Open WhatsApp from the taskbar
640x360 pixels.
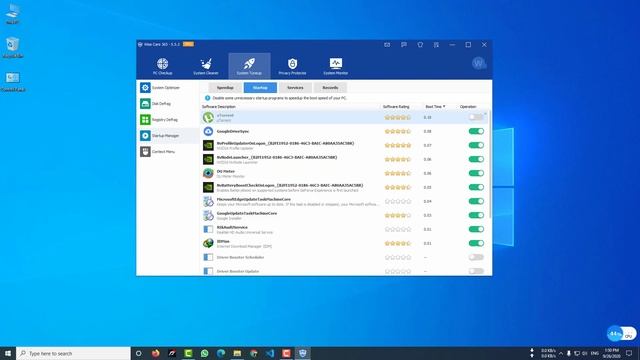[204, 353]
